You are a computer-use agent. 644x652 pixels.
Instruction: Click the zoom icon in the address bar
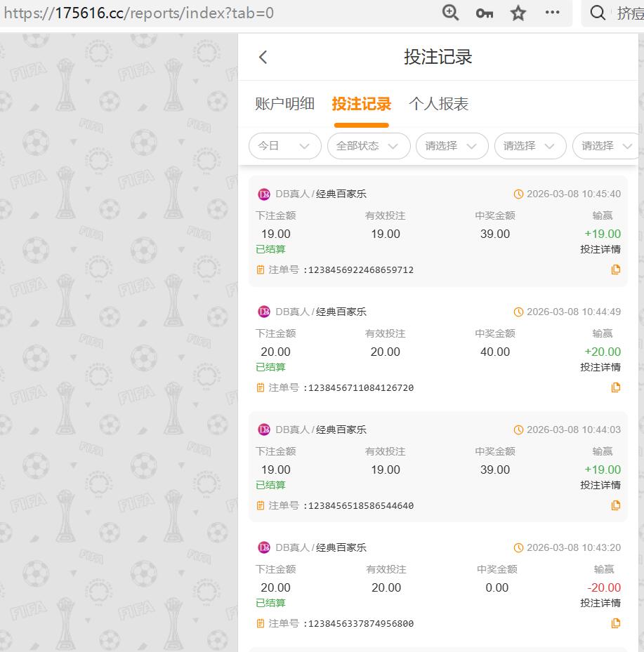click(450, 13)
